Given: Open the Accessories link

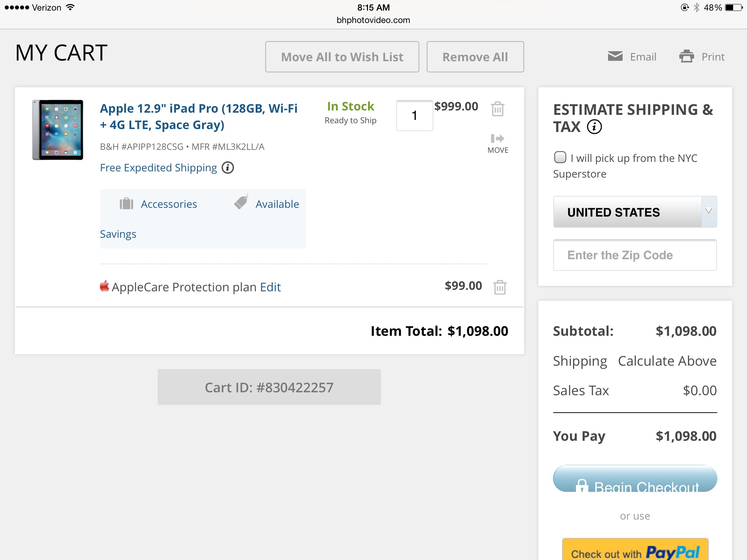Looking at the screenshot, I should pyautogui.click(x=169, y=204).
